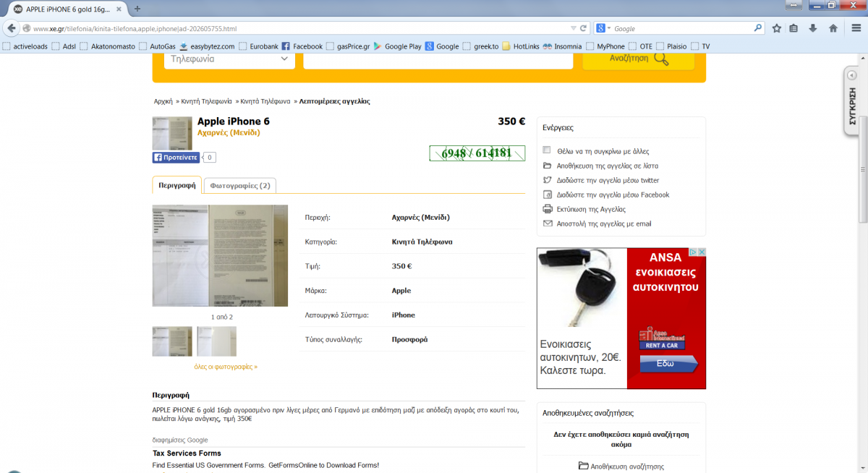Click the twitter bird icon
The width and height of the screenshot is (868, 473).
(x=547, y=180)
